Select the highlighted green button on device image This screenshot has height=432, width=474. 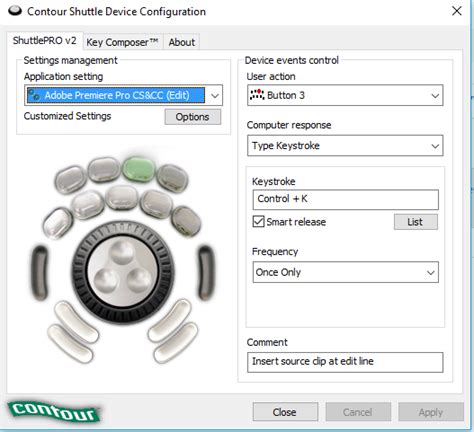point(139,168)
